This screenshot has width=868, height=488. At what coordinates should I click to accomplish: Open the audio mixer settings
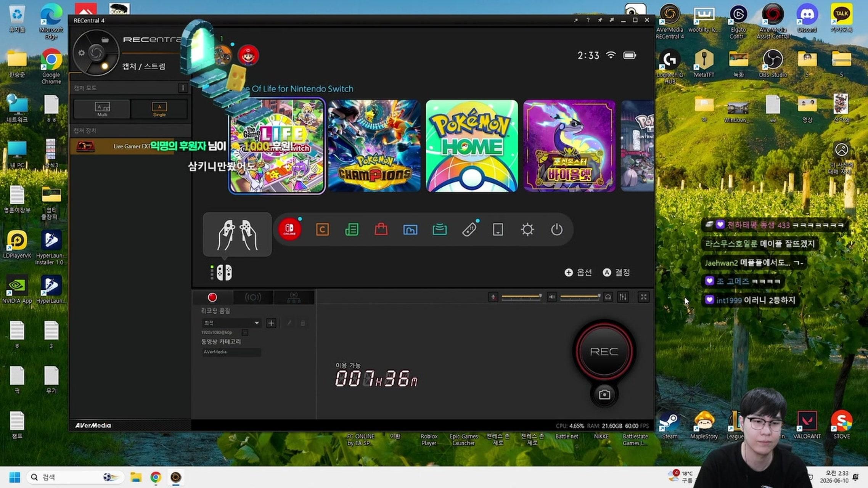[x=623, y=297]
